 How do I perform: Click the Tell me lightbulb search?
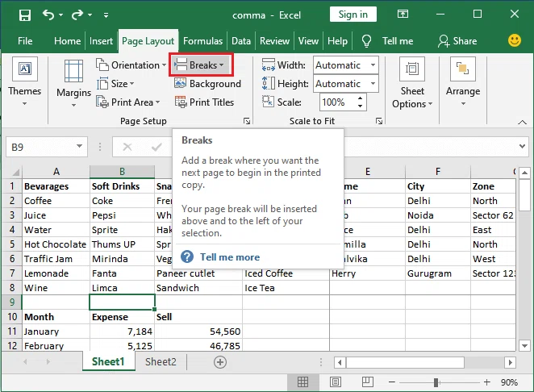click(x=387, y=41)
